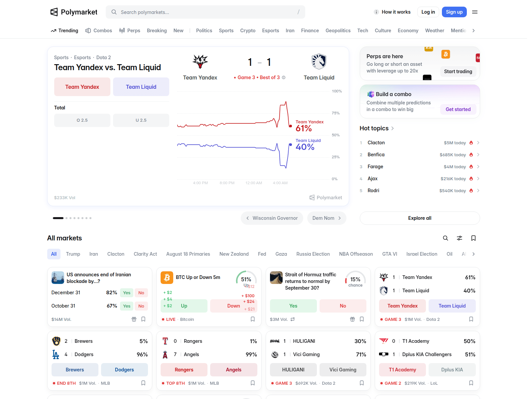This screenshot has height=399, width=532.
Task: Click gift icon on Strait of Hormuz card
Action: (x=352, y=319)
